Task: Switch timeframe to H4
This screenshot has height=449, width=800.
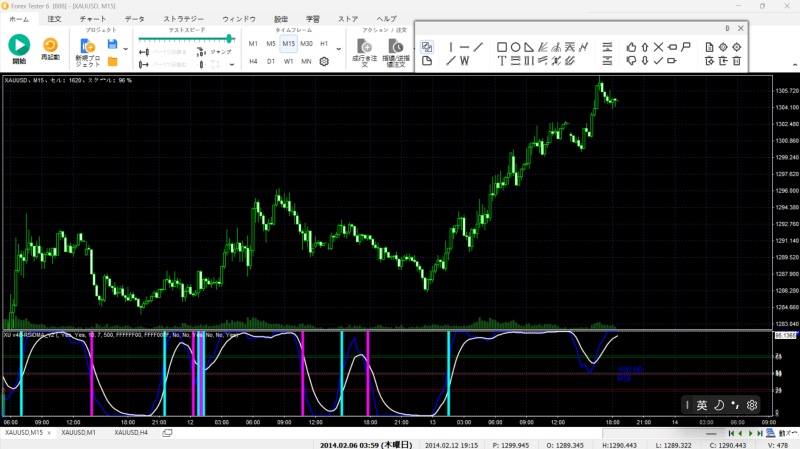Action: pyautogui.click(x=253, y=61)
